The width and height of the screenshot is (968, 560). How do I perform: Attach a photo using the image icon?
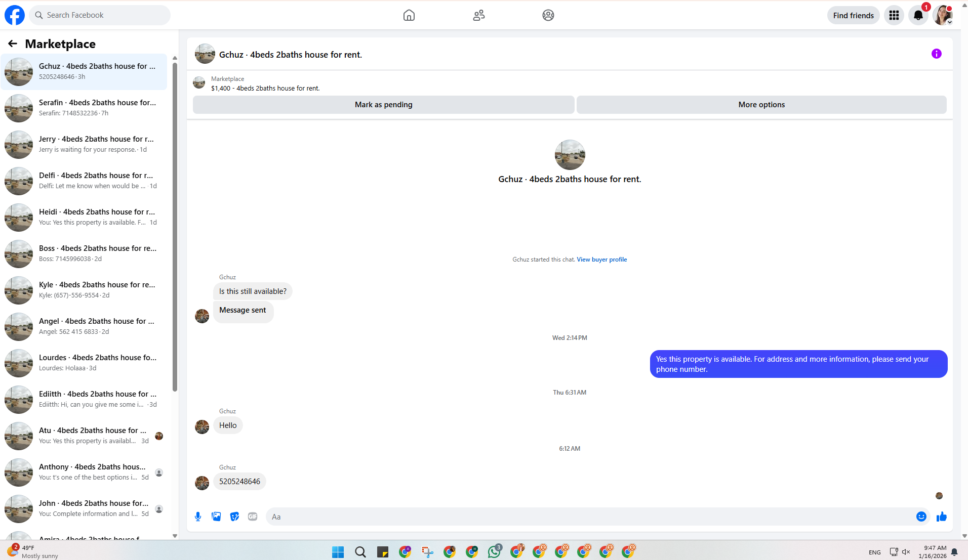216,516
